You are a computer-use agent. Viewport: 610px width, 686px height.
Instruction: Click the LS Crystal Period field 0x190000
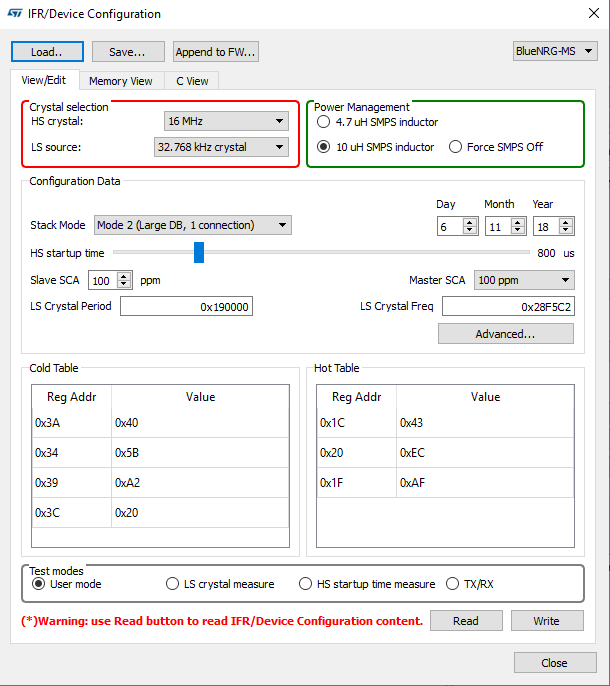point(186,306)
